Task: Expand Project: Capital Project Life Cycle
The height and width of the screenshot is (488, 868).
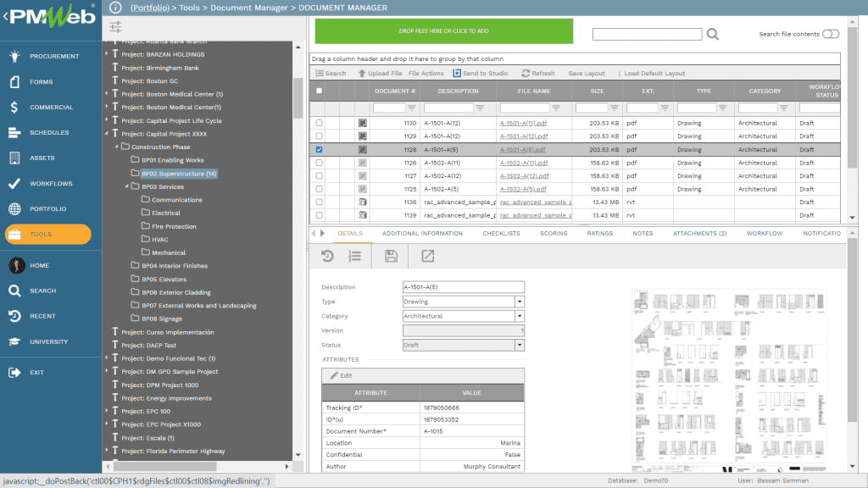Action: pos(107,120)
